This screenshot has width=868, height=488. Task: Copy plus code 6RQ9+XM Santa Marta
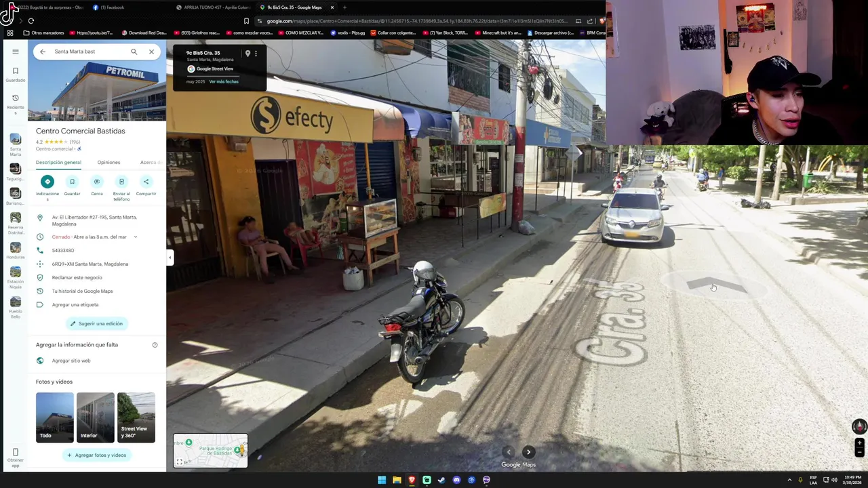90,264
